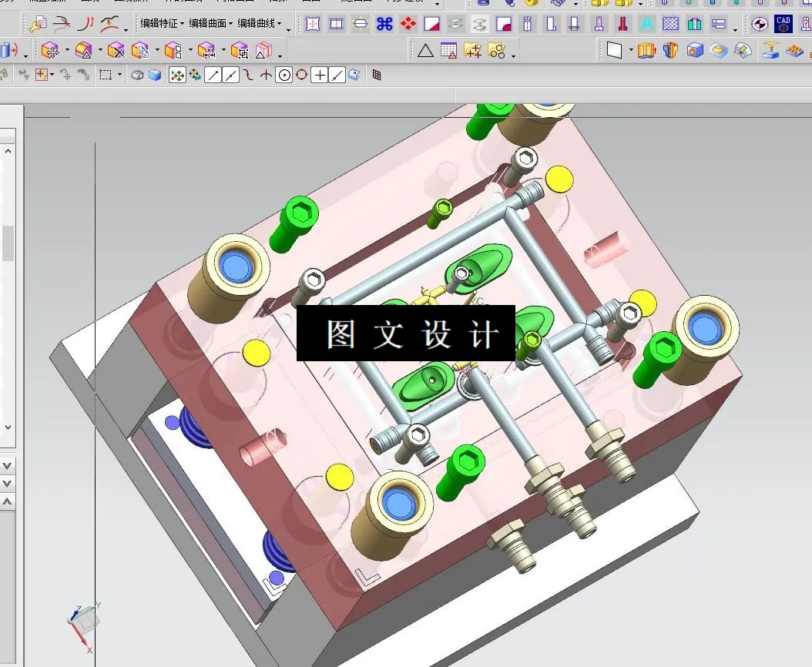The image size is (812, 667).
Task: Select the Line tool icon
Action: [336, 75]
